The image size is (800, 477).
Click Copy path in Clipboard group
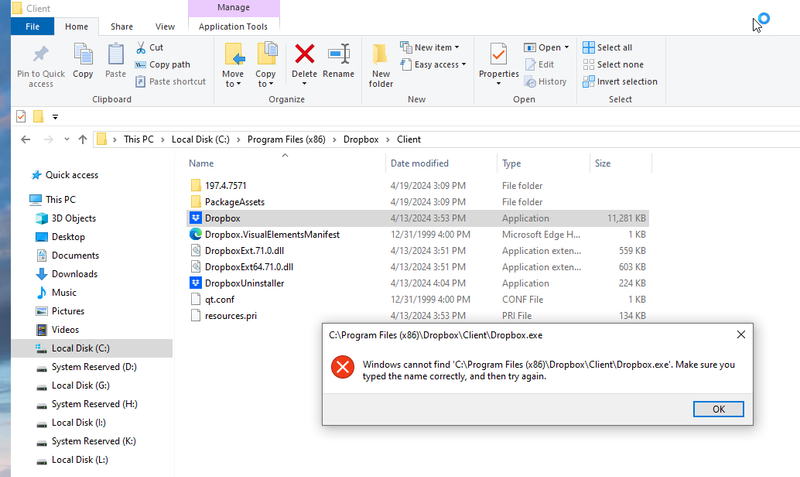click(163, 65)
